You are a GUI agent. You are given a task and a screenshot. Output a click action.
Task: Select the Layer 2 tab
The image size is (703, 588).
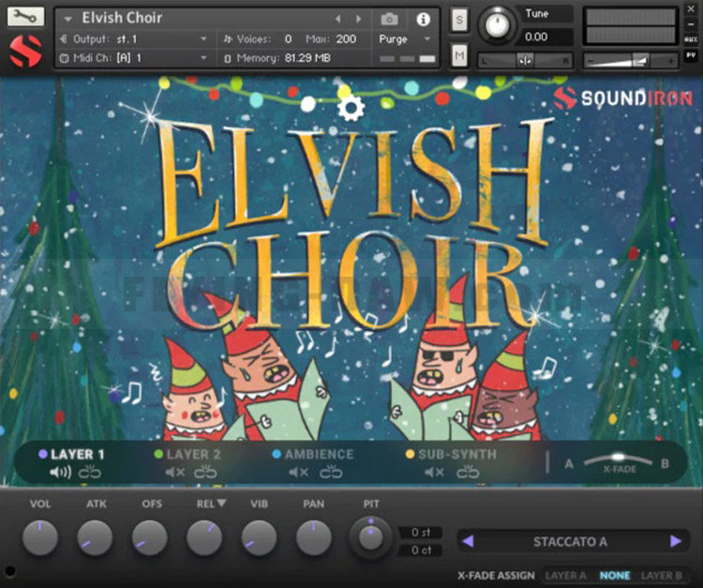[x=193, y=454]
